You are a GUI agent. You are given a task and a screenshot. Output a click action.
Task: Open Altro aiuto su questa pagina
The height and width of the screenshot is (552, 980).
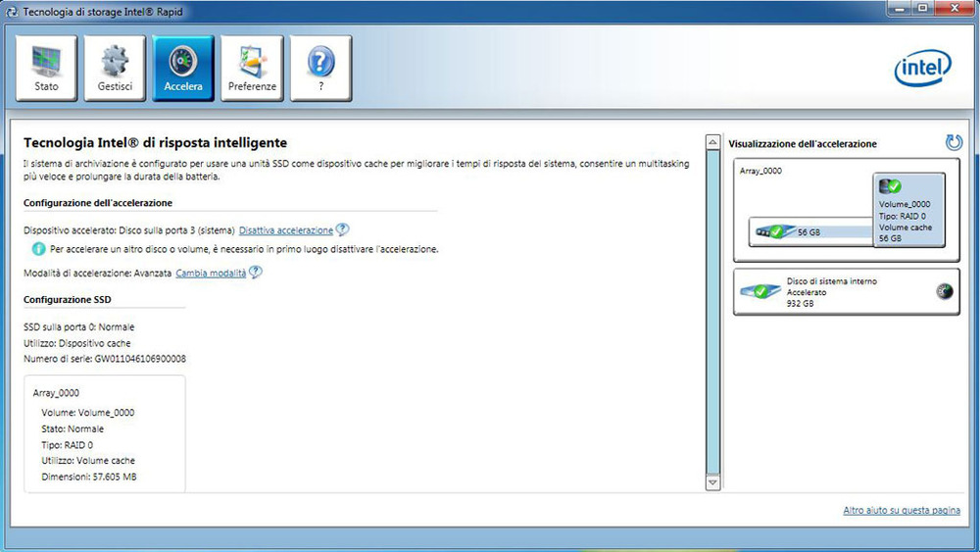coord(902,511)
